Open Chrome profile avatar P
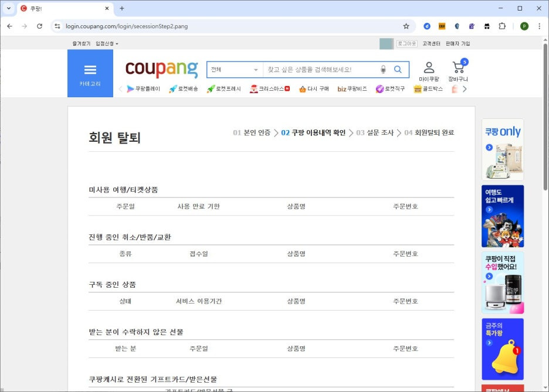Image resolution: width=549 pixels, height=392 pixels. [x=524, y=26]
